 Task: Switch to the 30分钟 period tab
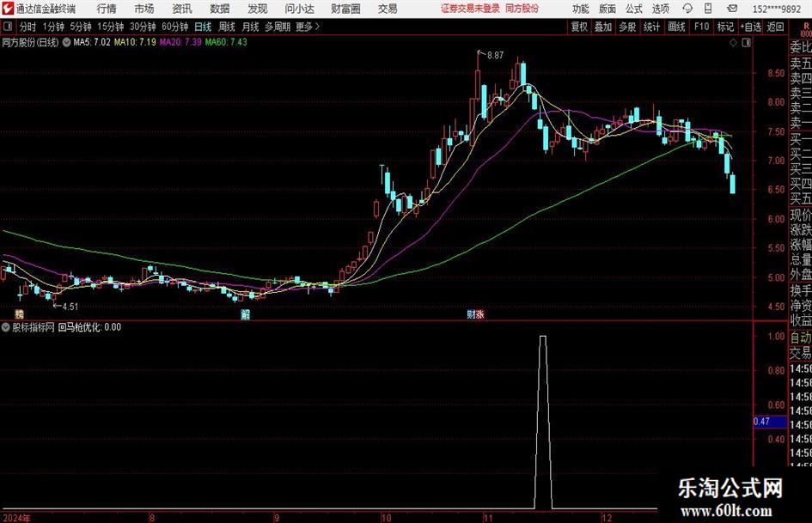pos(143,27)
